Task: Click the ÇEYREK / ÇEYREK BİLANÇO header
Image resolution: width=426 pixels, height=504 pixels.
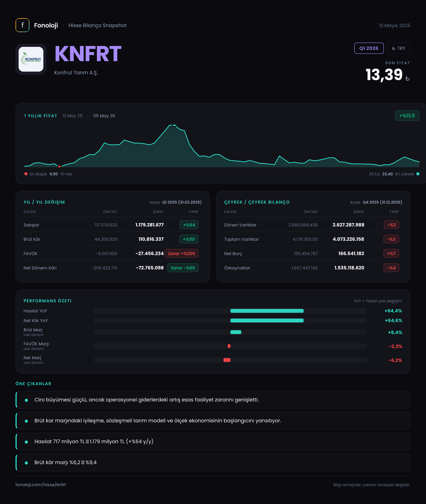Action: point(257,202)
